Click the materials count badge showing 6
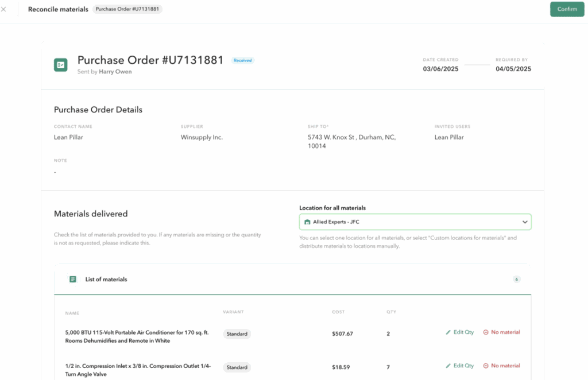The height and width of the screenshot is (380, 588). [516, 279]
